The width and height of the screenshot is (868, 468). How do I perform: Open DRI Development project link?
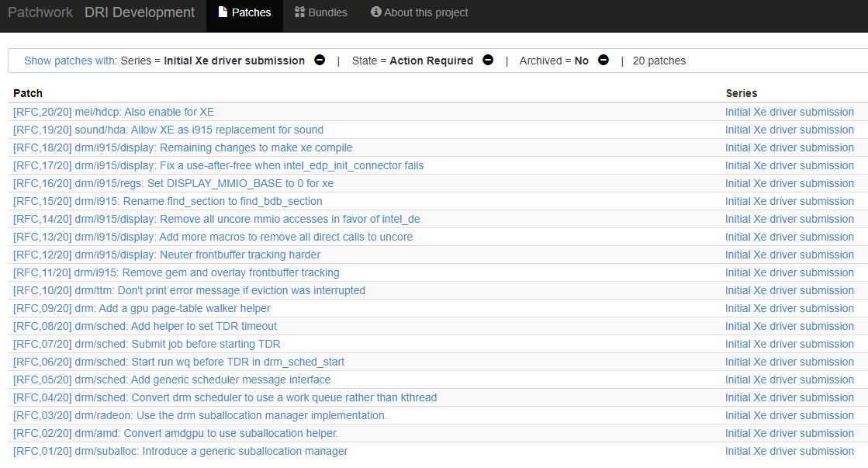click(140, 12)
